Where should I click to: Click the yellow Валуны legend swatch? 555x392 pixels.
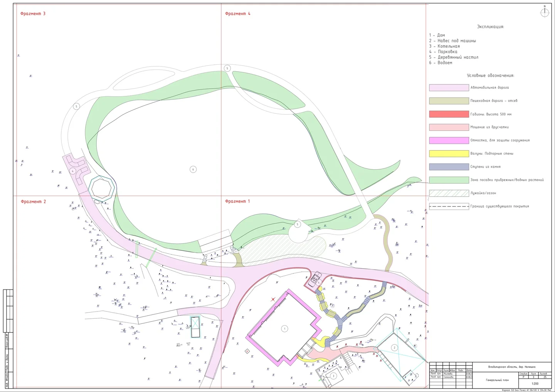[449, 153]
